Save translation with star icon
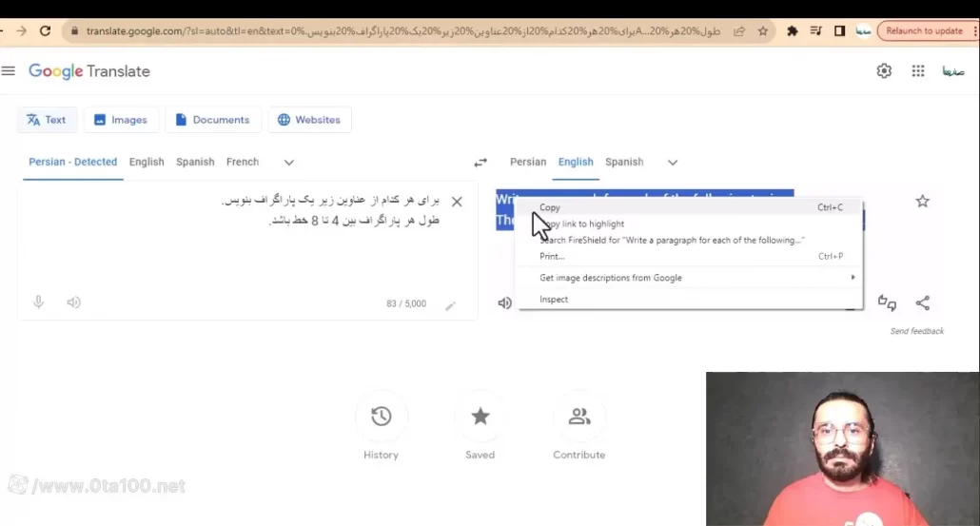The image size is (980, 526). tap(922, 201)
